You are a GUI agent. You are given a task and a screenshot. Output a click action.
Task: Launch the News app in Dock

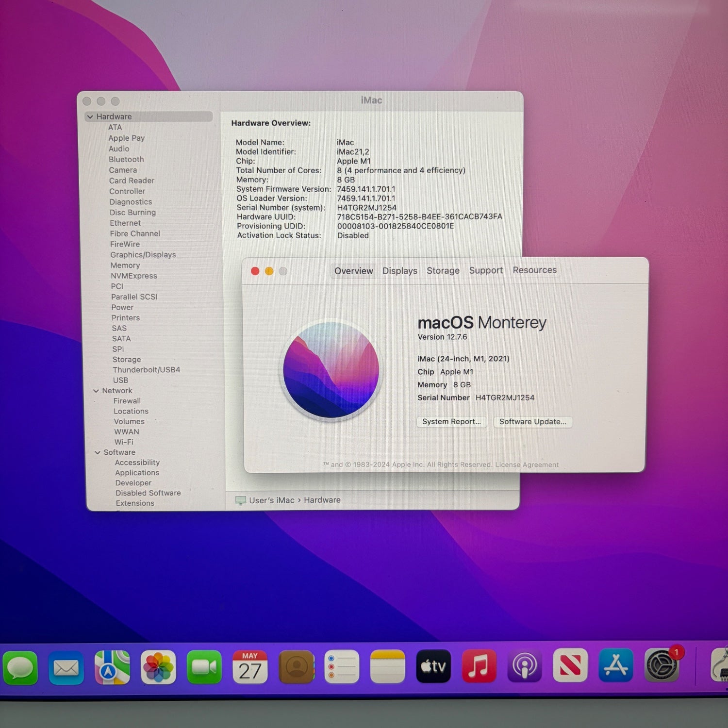[x=570, y=665]
